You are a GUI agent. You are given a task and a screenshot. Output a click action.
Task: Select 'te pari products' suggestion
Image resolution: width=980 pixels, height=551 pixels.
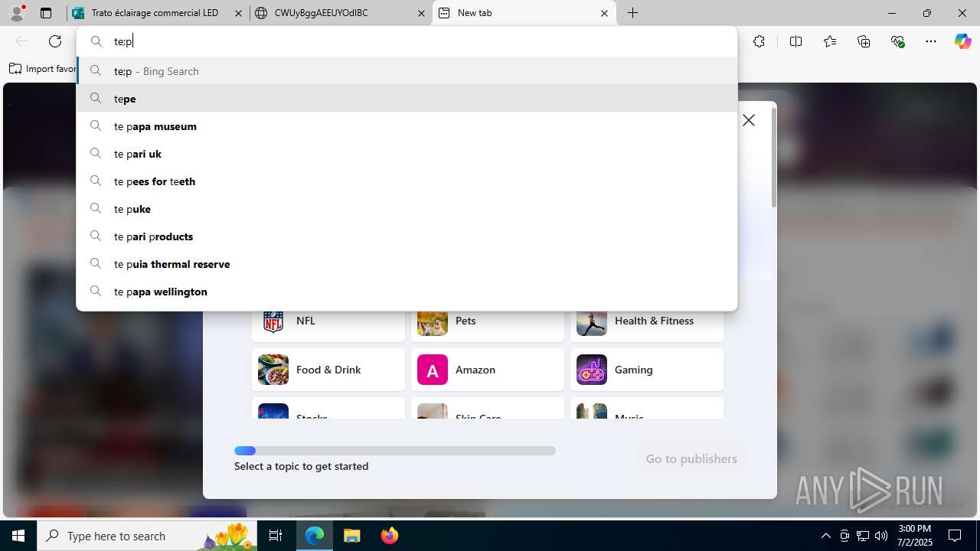pyautogui.click(x=407, y=236)
